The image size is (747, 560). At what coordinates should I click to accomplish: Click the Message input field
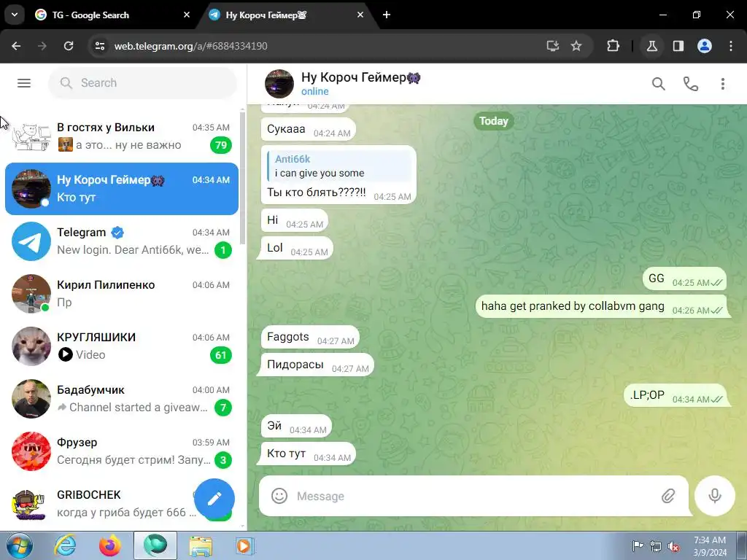pyautogui.click(x=474, y=496)
